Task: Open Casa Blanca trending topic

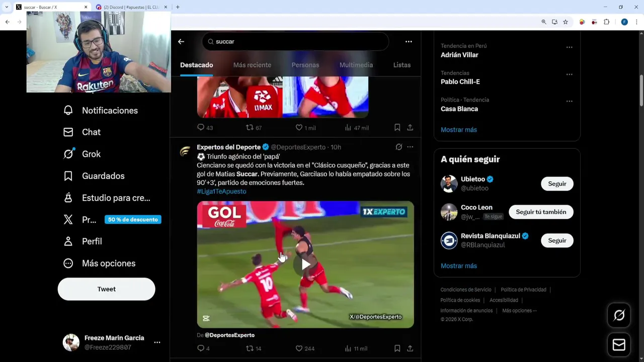Action: (x=459, y=109)
